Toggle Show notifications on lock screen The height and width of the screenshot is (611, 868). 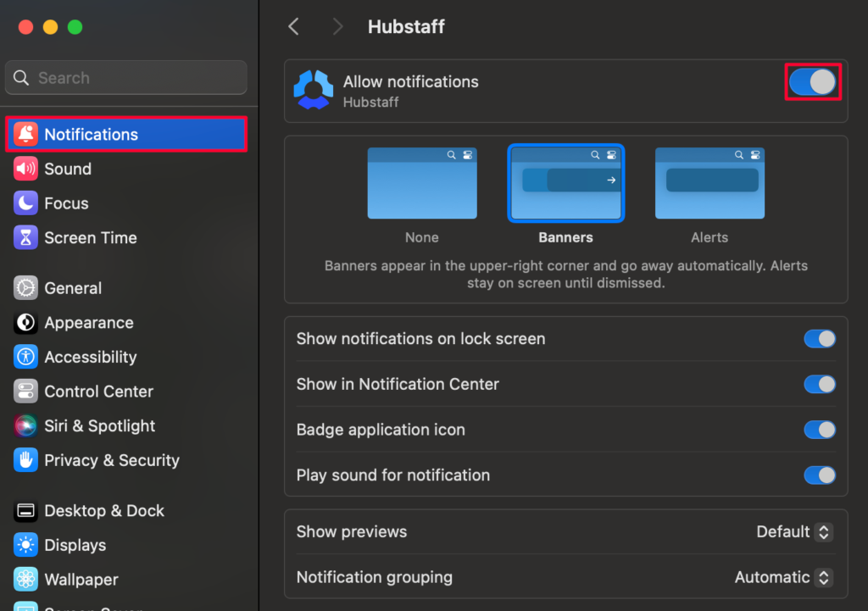(x=820, y=339)
